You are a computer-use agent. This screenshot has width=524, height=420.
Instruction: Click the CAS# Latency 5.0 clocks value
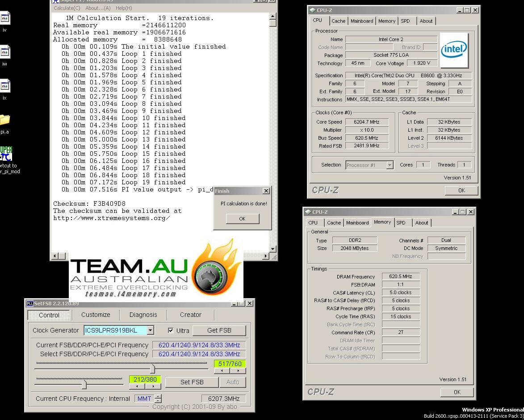click(400, 292)
